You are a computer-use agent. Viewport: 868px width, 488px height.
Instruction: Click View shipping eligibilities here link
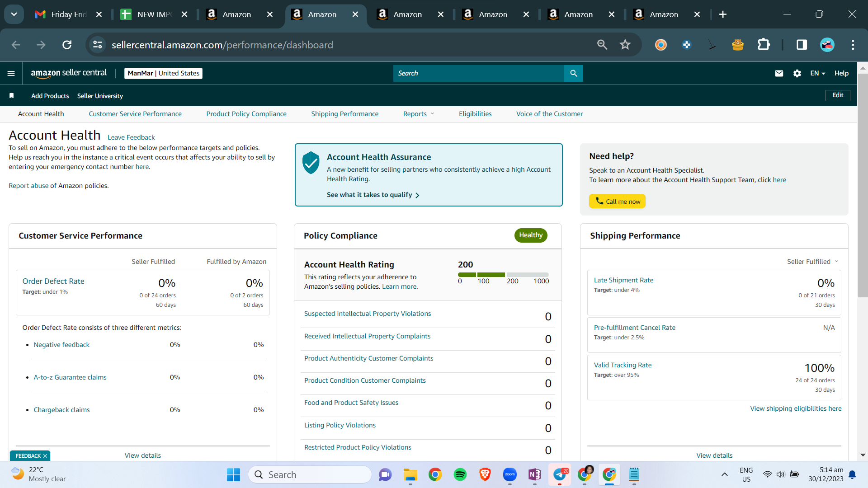[796, 408]
